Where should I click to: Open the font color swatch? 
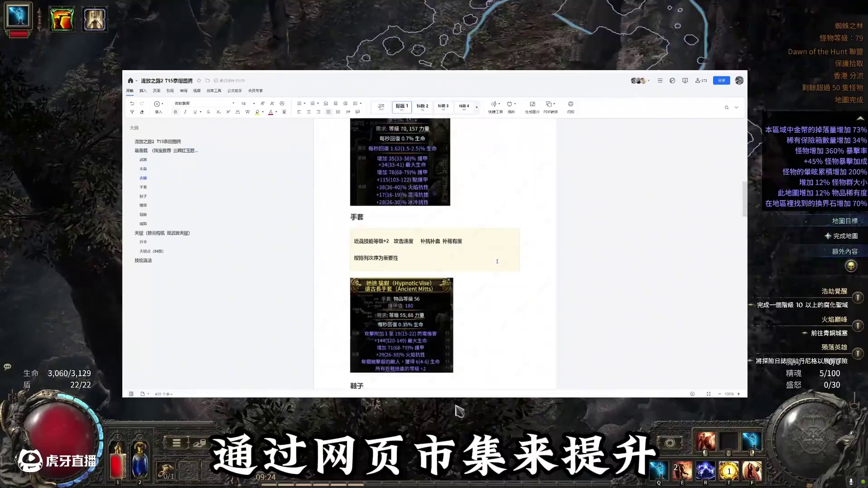(270, 112)
